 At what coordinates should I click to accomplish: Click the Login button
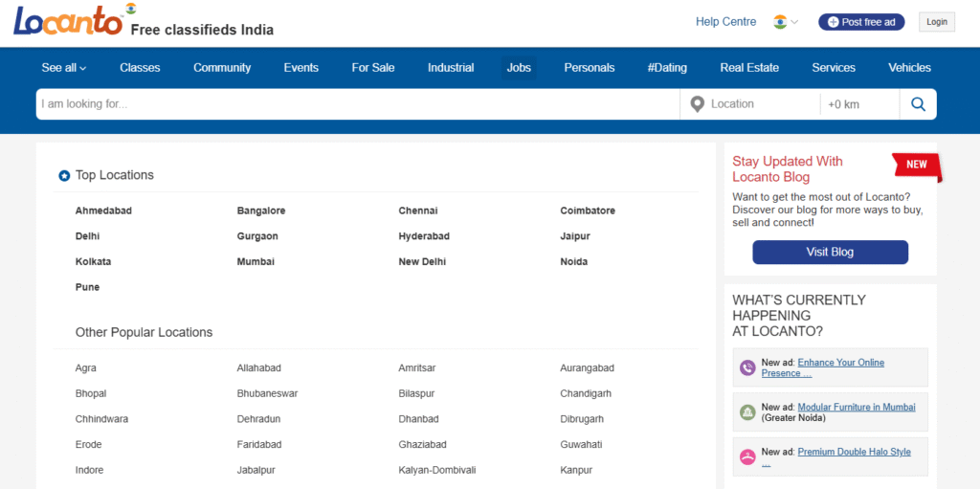tap(937, 22)
